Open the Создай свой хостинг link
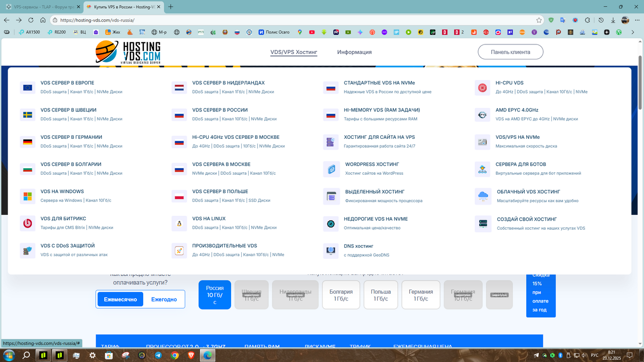Screen dimensions: 644x362 (x=527, y=219)
